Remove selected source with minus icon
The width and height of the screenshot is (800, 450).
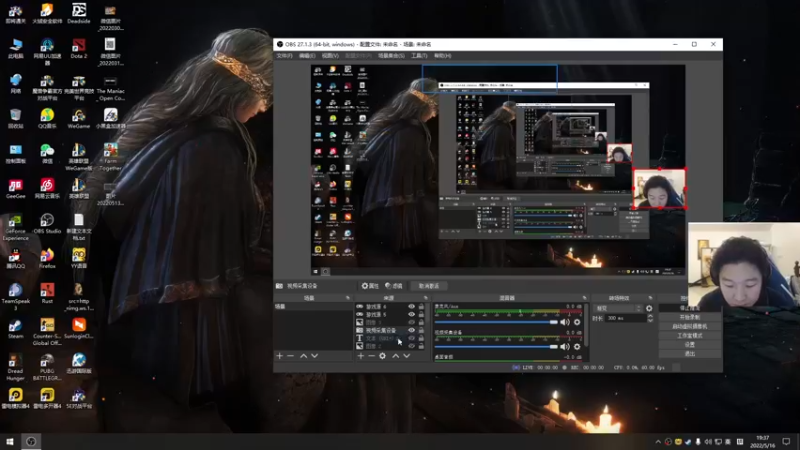pyautogui.click(x=371, y=356)
